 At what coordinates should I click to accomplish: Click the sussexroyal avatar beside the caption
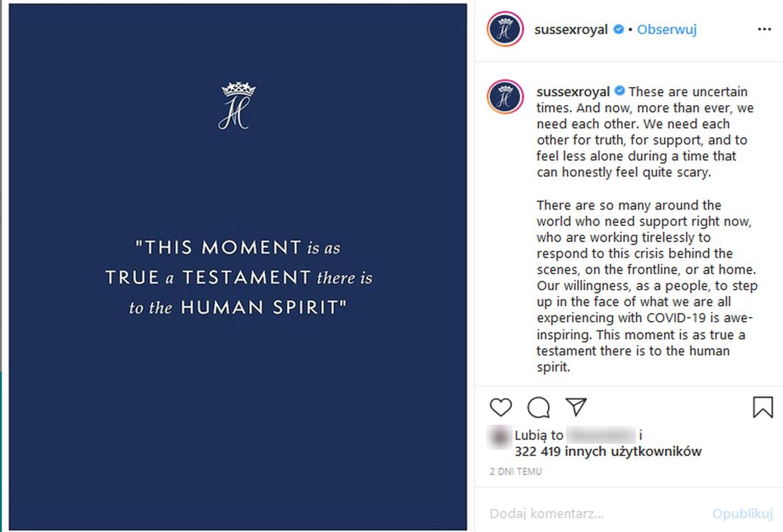click(505, 96)
